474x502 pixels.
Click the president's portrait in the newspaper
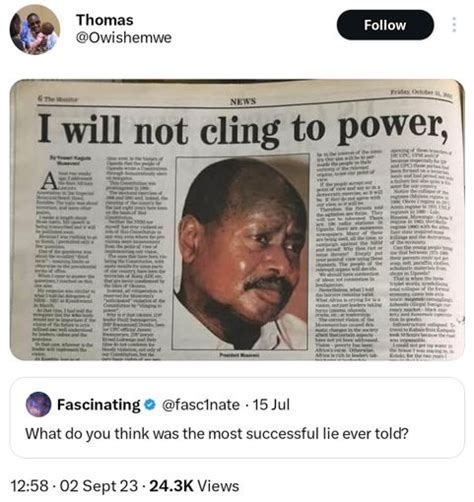(241, 253)
